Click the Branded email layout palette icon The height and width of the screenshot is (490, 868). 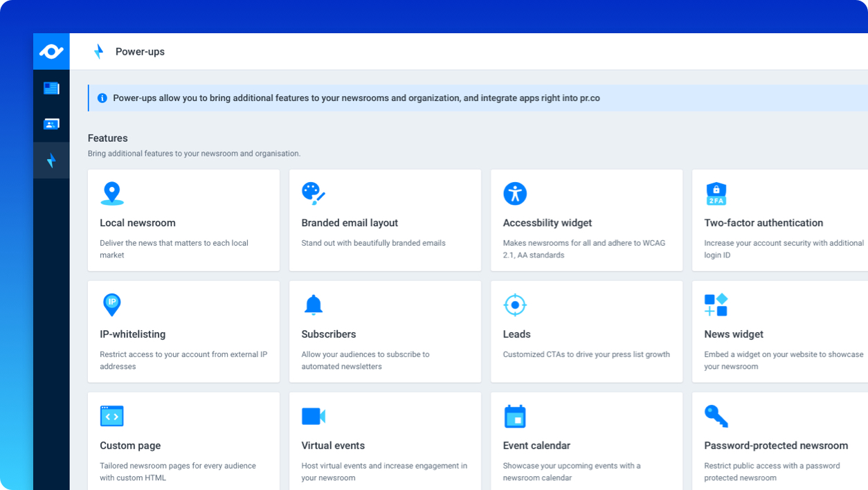(314, 194)
